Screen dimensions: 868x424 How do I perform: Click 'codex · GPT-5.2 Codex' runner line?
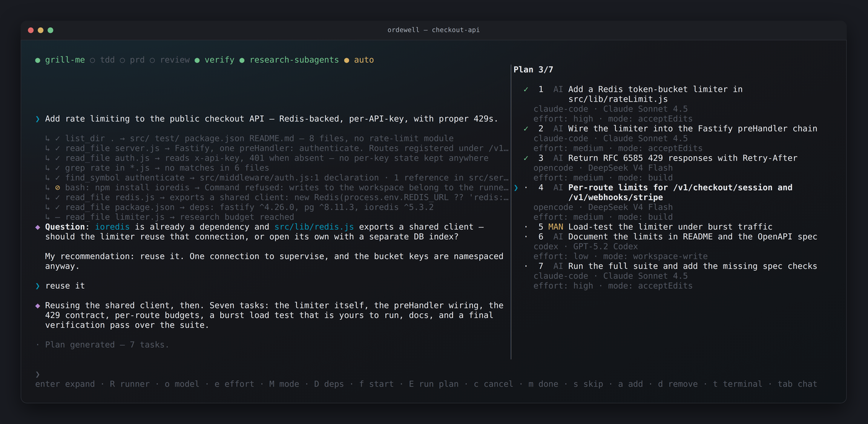586,247
